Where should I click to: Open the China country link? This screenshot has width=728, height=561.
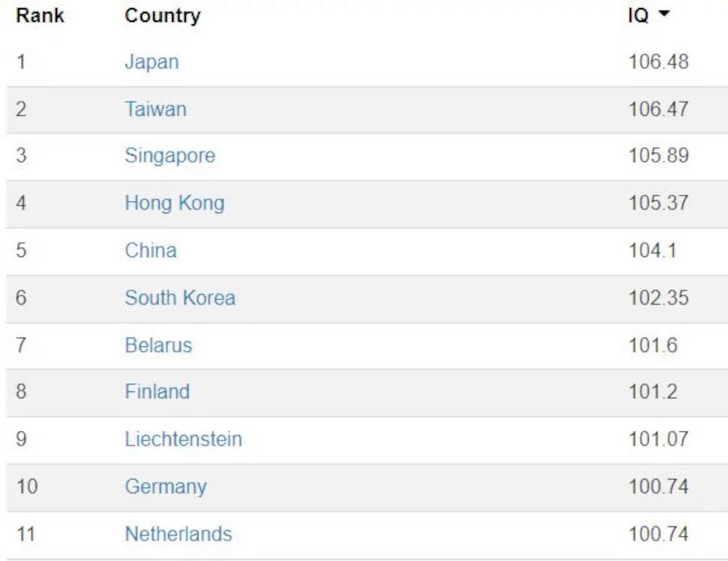pos(151,250)
